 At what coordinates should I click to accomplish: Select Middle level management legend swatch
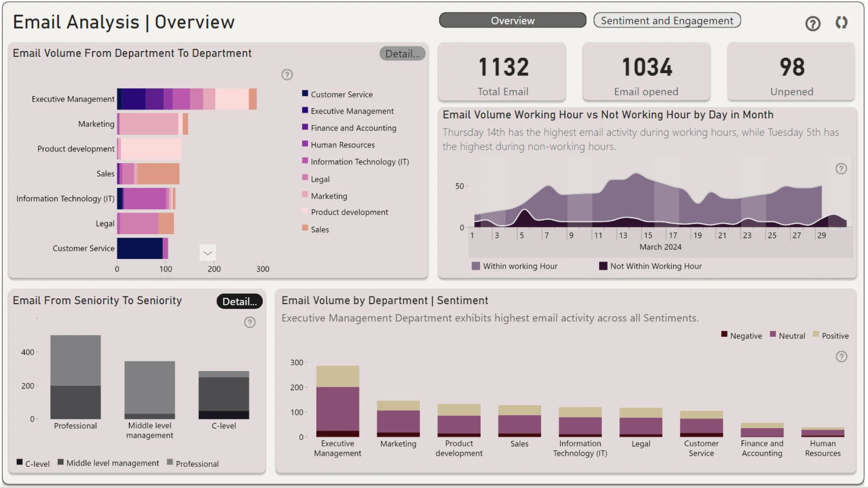coord(61,462)
